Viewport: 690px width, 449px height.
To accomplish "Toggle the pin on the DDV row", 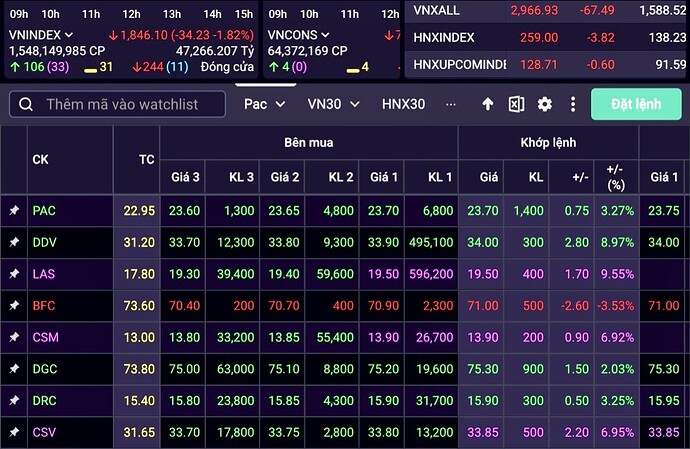I will tap(14, 242).
